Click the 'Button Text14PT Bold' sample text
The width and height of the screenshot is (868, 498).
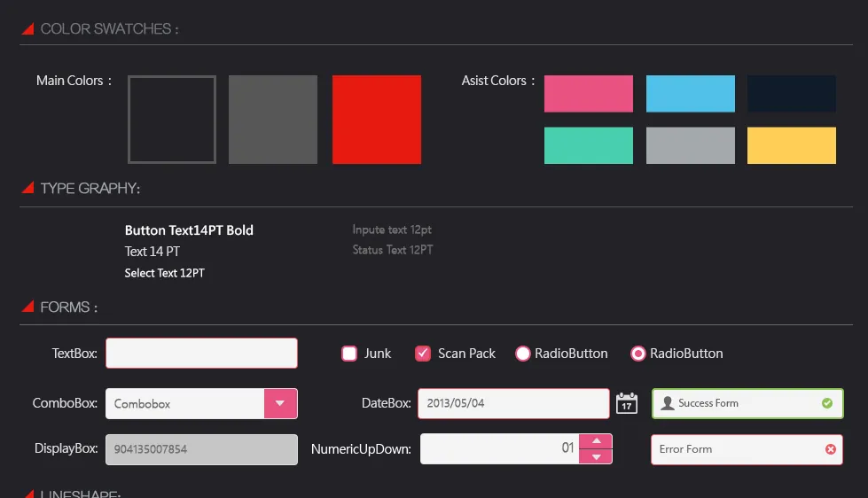189,230
